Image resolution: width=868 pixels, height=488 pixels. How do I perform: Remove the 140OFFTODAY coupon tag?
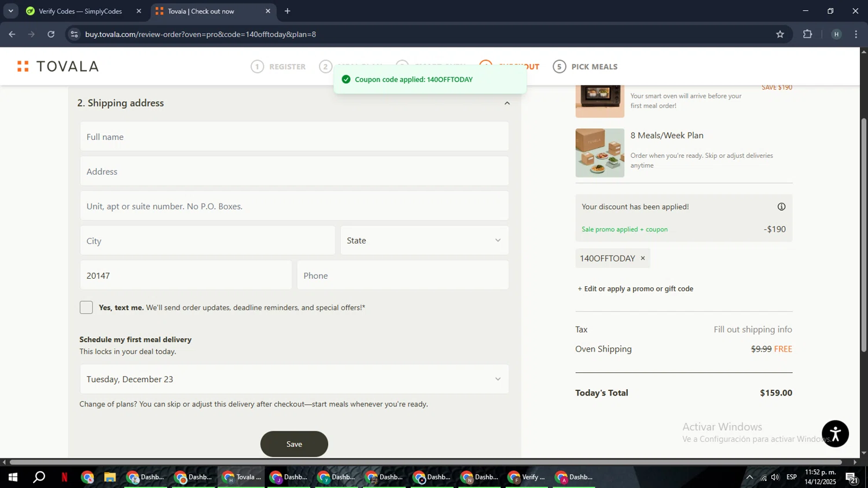[x=642, y=258]
